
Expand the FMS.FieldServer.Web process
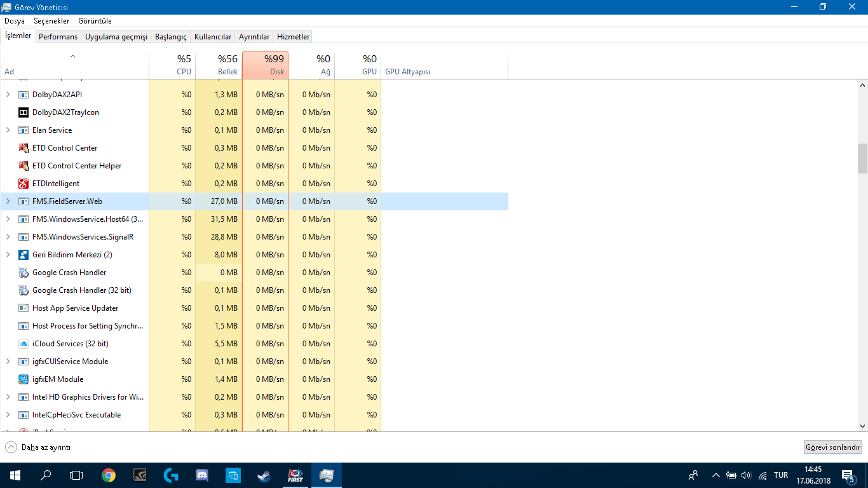click(x=8, y=201)
